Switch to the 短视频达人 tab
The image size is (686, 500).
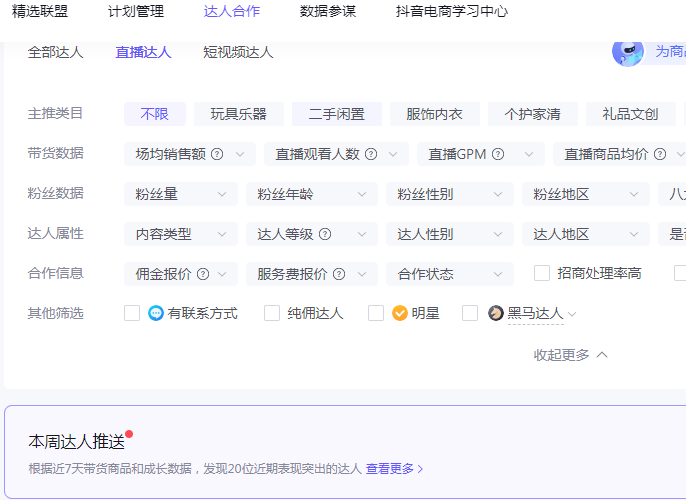click(x=238, y=52)
